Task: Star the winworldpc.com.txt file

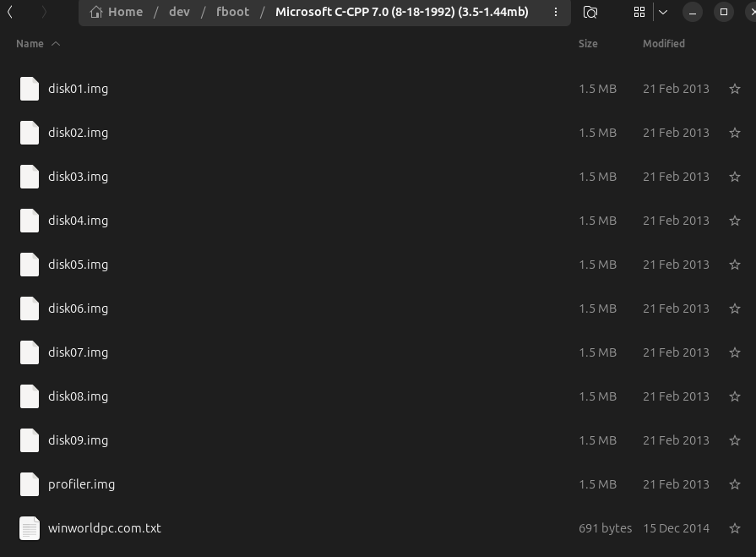Action: tap(734, 528)
